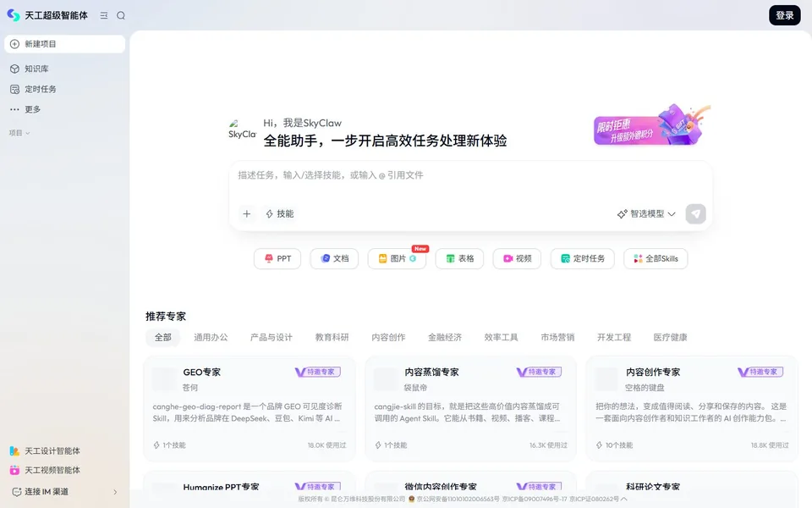Viewport: 812px width, 508px height.
Task: Click the plus attachment icon in input box
Action: pos(247,213)
